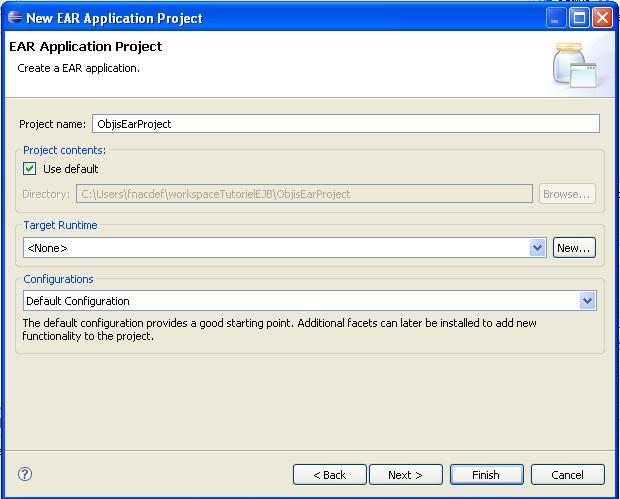The width and height of the screenshot is (620, 499).
Task: Click the EAR jar wizard image
Action: (x=575, y=65)
